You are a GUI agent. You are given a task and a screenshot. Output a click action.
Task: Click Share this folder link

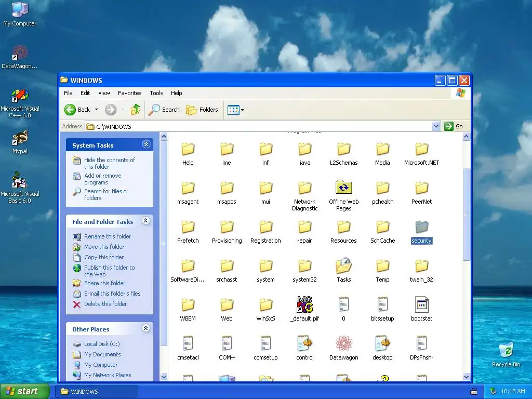[x=104, y=283]
